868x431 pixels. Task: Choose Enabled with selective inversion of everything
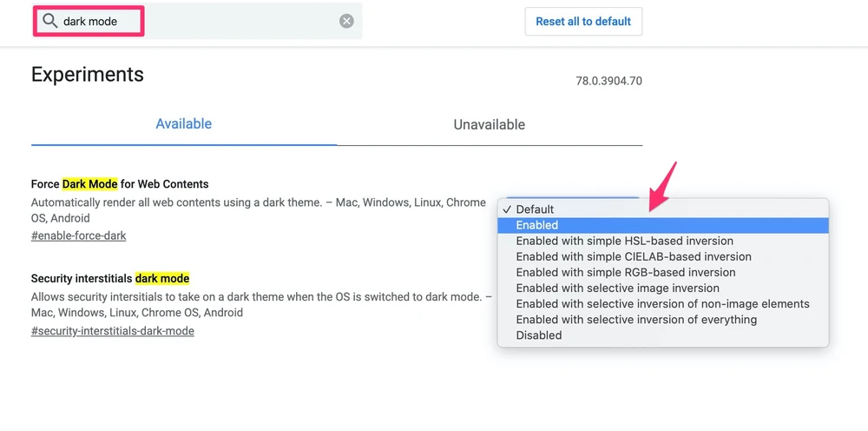tap(635, 319)
